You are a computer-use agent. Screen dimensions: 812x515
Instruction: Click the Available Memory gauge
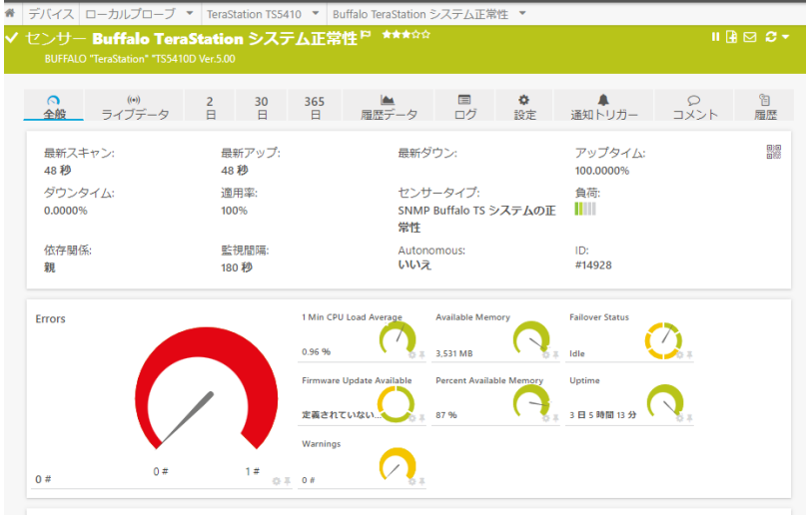[531, 338]
